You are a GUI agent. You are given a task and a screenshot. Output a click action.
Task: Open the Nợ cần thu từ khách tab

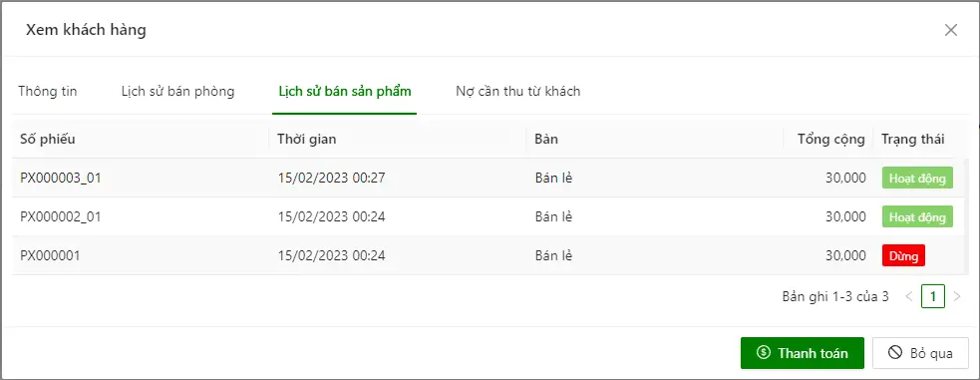coord(518,91)
